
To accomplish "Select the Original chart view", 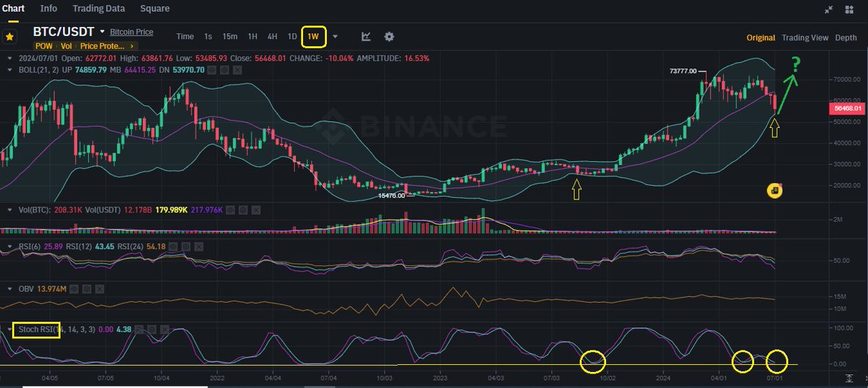I will [761, 38].
